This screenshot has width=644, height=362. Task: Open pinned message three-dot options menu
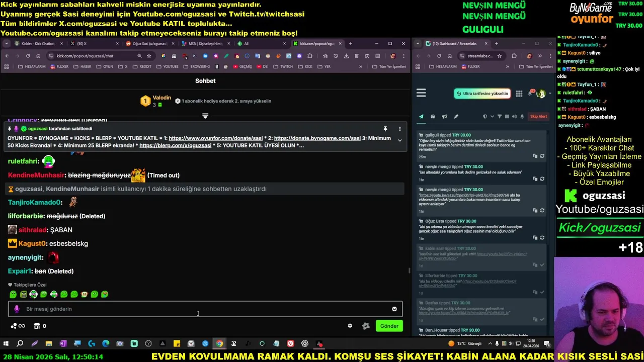coord(400,129)
